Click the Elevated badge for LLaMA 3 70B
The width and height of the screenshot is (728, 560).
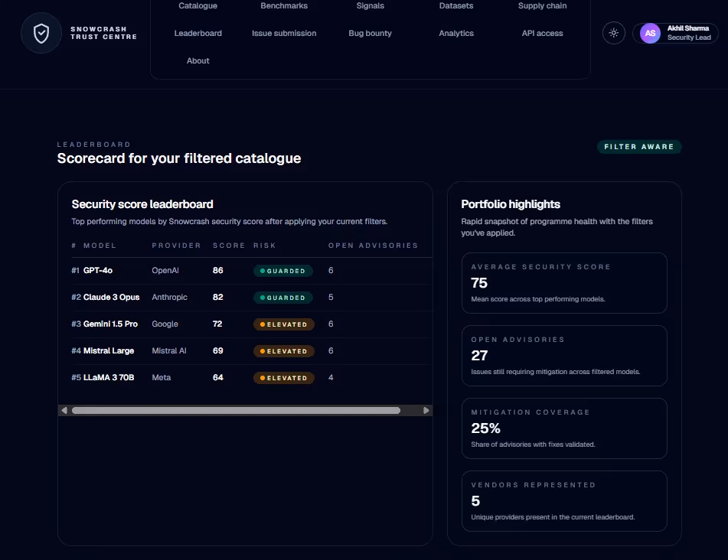[284, 378]
